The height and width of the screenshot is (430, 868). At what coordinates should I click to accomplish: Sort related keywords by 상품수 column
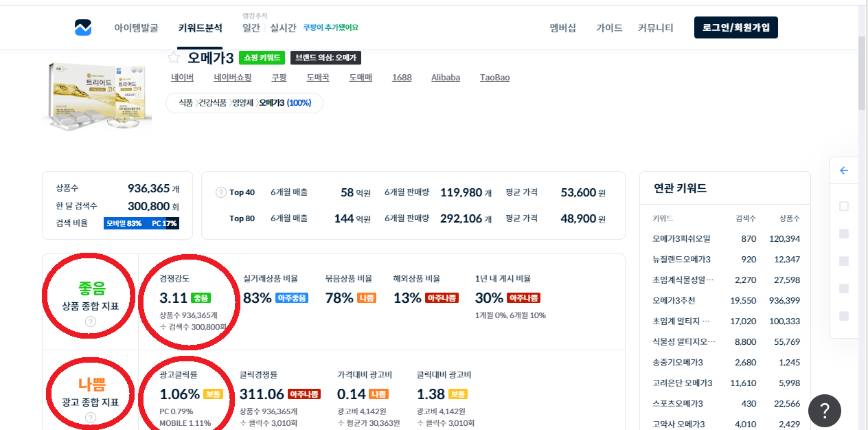coord(789,218)
